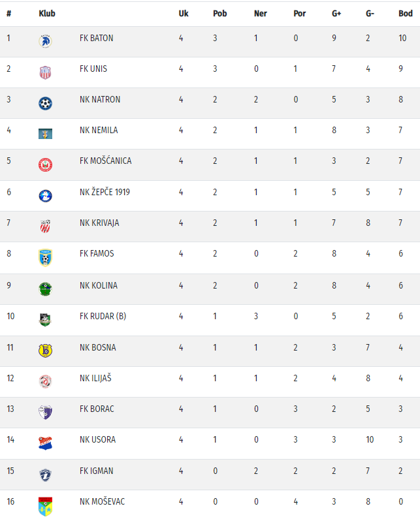Open the NK Krivaja team name
Viewport: 420px width, 519px height.
pyautogui.click(x=99, y=223)
